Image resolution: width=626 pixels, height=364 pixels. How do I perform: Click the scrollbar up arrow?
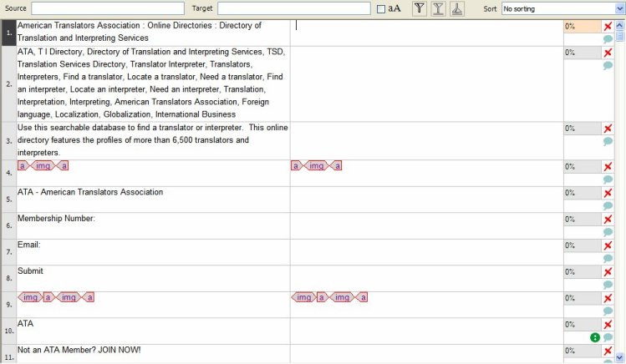[x=619, y=25]
